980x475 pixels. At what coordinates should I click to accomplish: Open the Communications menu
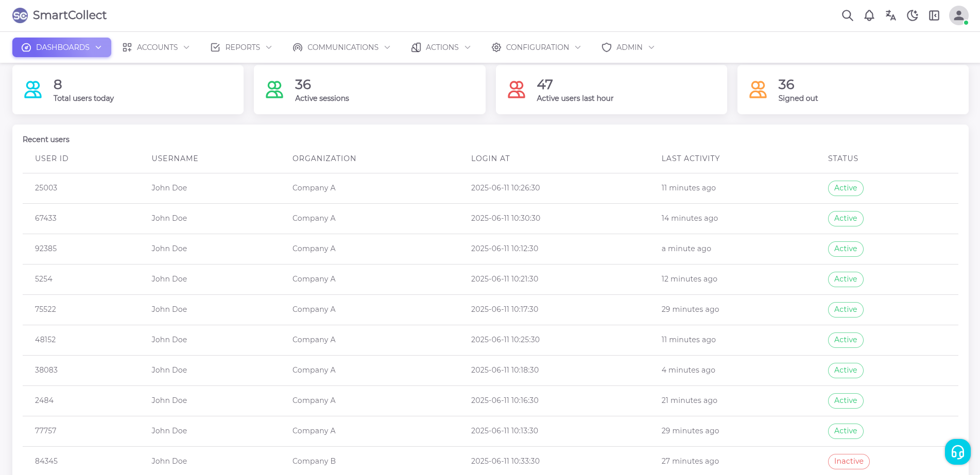pyautogui.click(x=341, y=47)
